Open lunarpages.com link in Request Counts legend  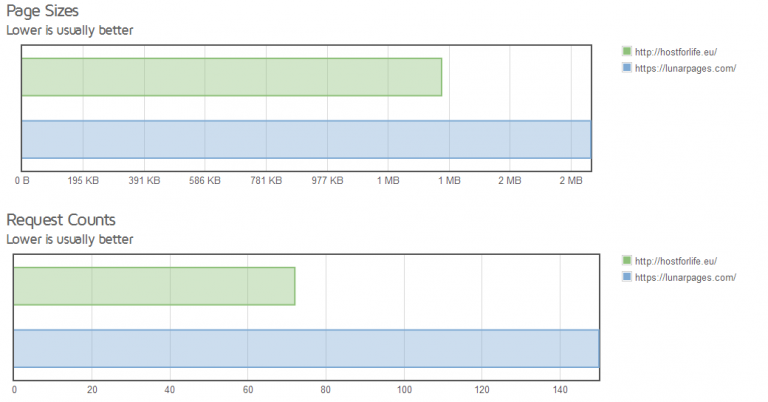pos(685,277)
